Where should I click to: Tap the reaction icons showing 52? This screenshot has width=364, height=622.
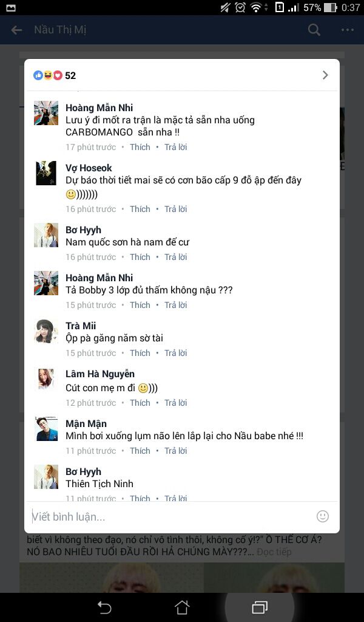(x=55, y=75)
